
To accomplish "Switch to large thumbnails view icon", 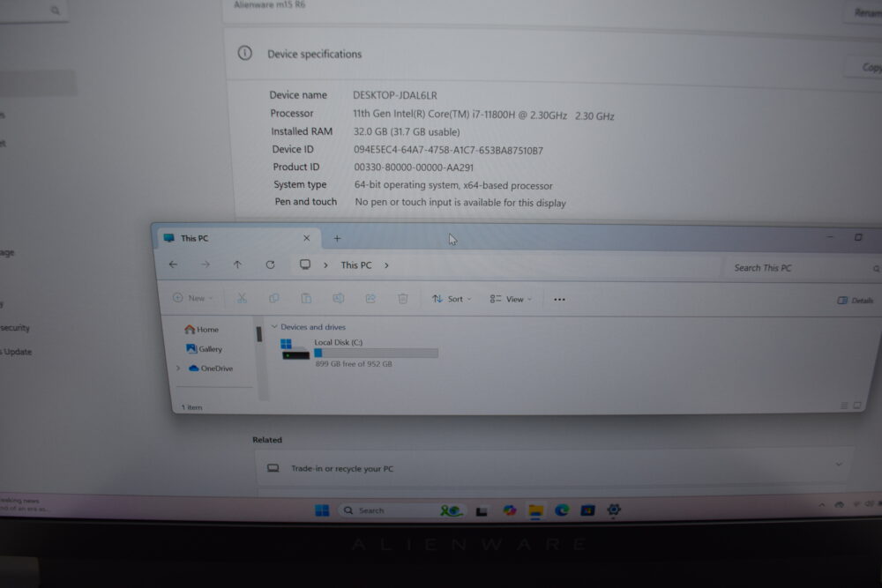I will point(857,406).
